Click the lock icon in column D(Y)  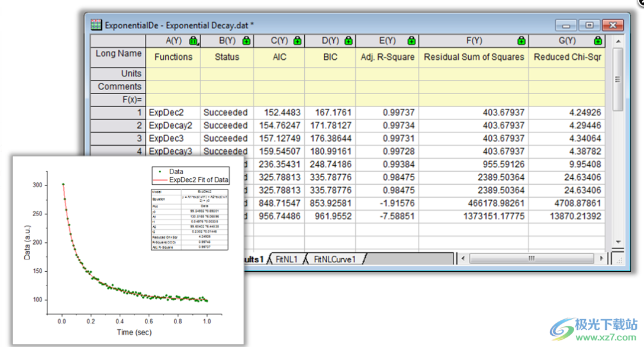348,41
